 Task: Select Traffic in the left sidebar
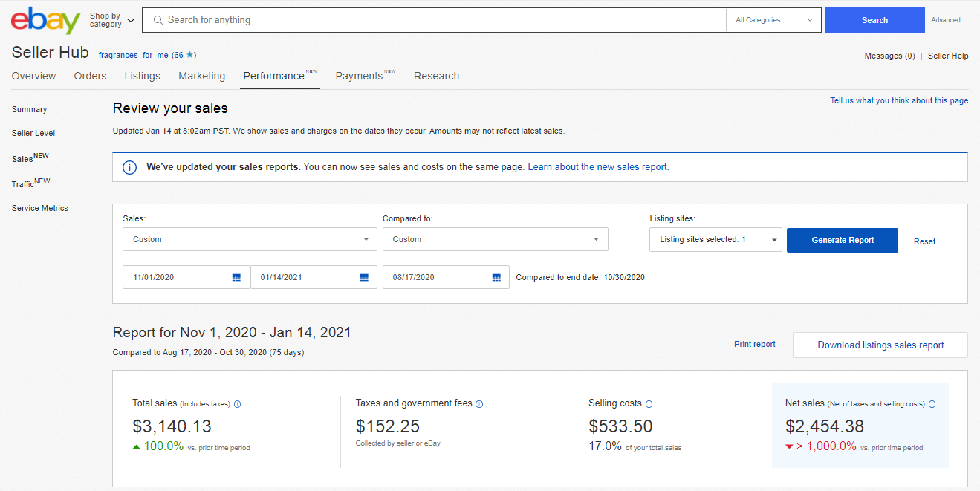coord(23,184)
